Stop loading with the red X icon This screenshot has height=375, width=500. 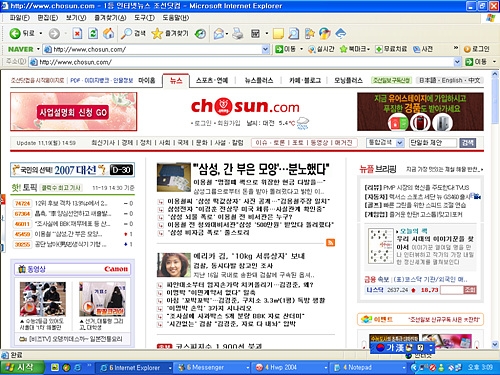pyautogui.click(x=77, y=33)
